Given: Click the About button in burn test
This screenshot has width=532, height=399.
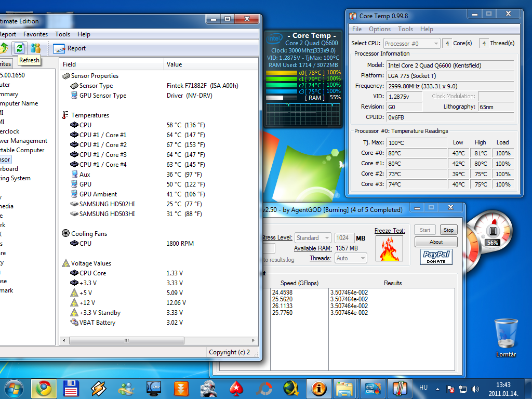Looking at the screenshot, I should point(436,242).
